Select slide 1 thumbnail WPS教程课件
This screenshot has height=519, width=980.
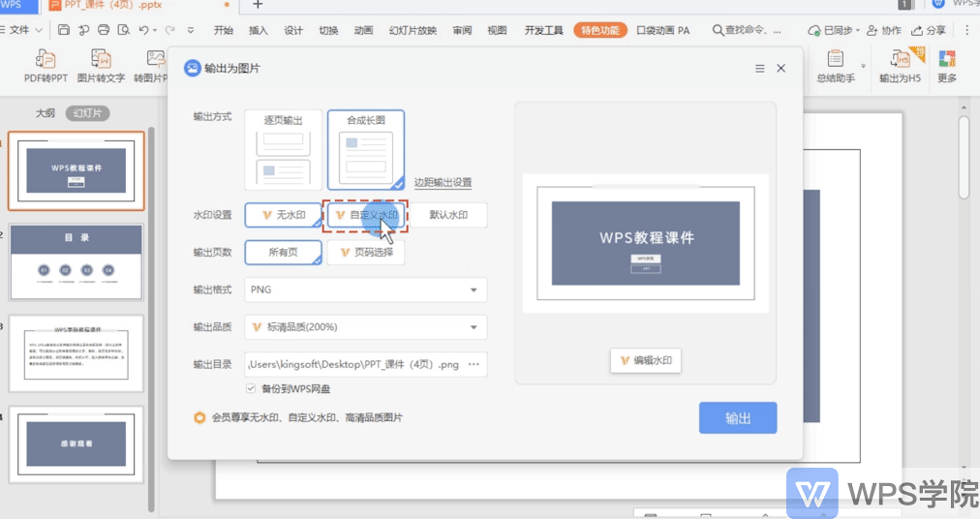pyautogui.click(x=77, y=170)
